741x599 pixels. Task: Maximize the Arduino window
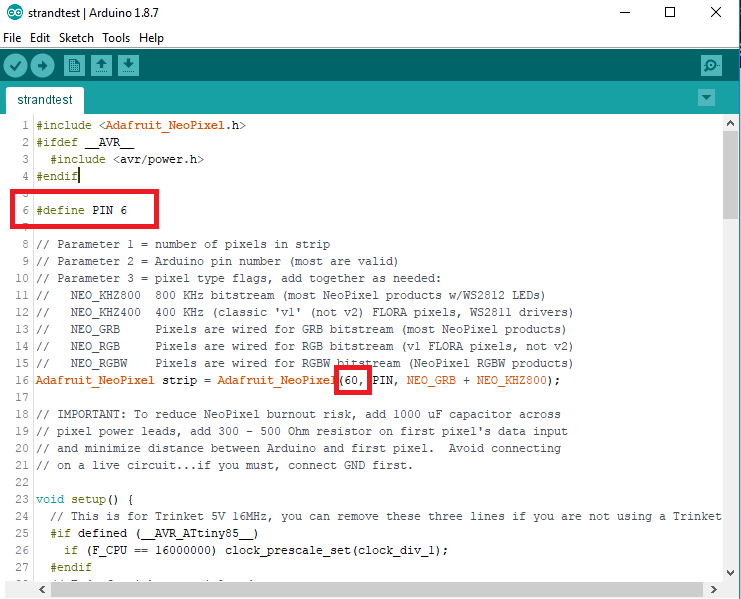click(x=670, y=12)
